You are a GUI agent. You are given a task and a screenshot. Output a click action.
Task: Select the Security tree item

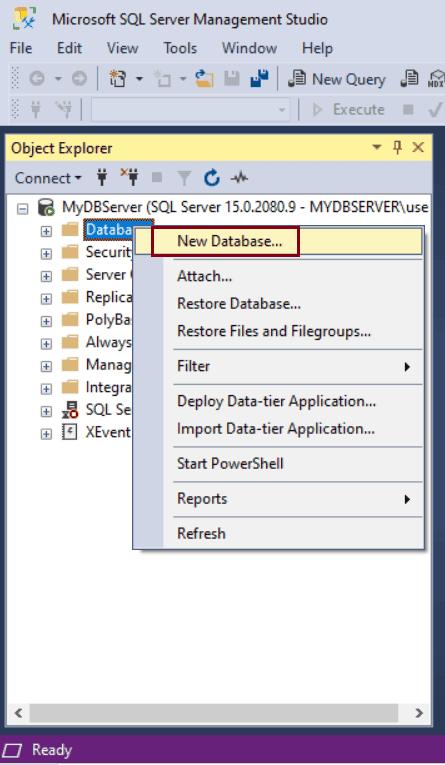click(108, 252)
